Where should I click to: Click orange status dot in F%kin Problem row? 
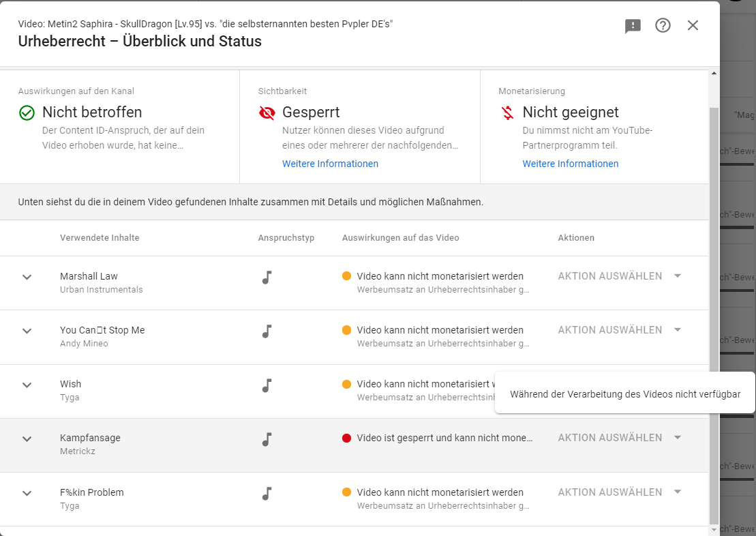346,492
